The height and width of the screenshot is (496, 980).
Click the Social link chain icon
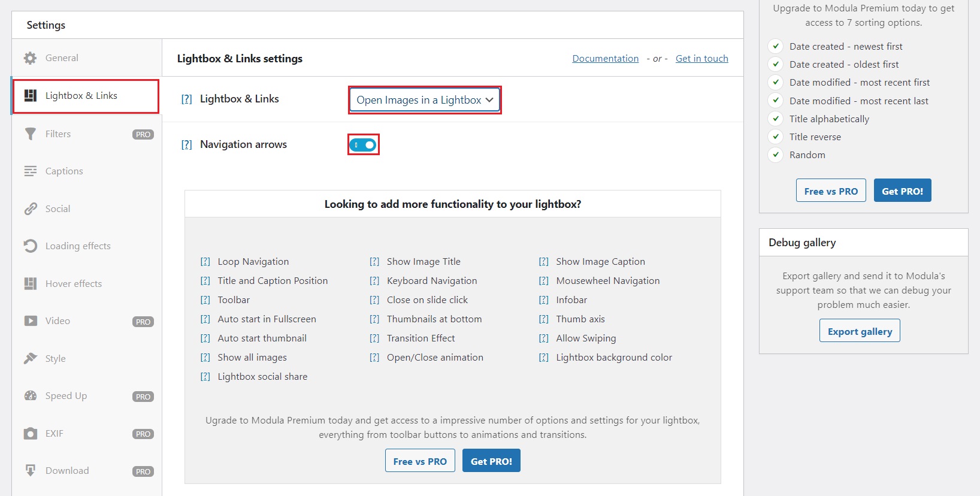pyautogui.click(x=30, y=209)
